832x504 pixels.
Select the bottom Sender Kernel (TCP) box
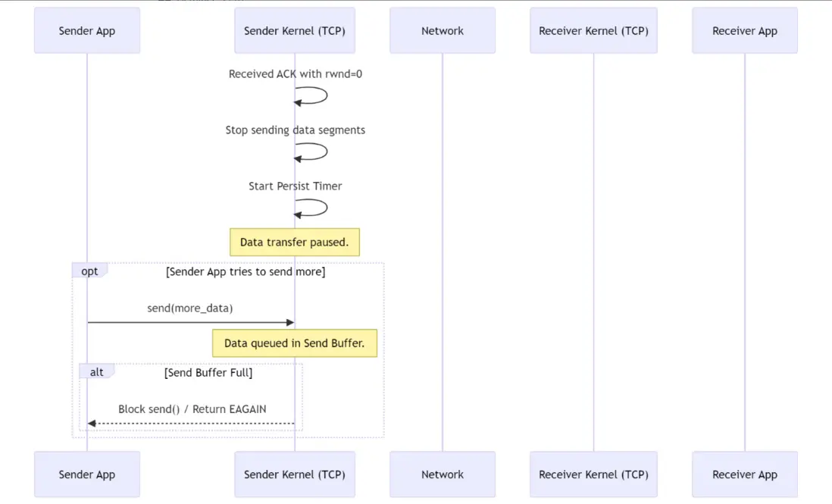[294, 474]
